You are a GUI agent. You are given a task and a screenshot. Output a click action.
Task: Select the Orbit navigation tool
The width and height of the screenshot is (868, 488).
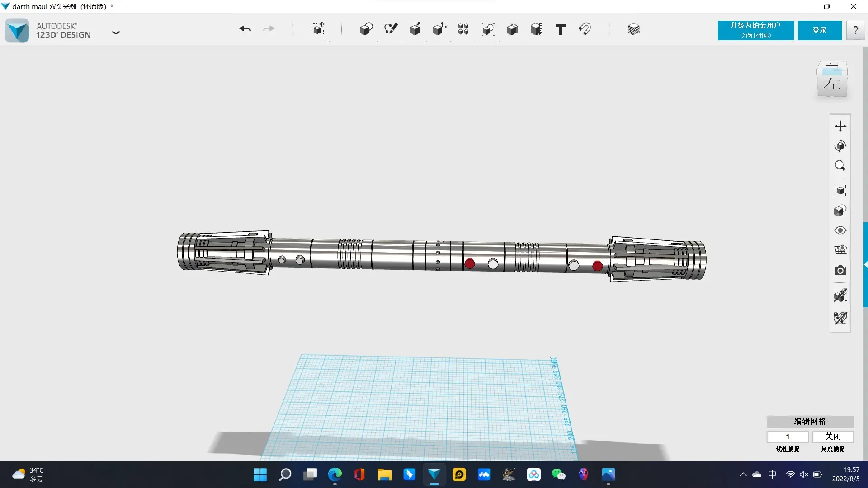(x=840, y=145)
